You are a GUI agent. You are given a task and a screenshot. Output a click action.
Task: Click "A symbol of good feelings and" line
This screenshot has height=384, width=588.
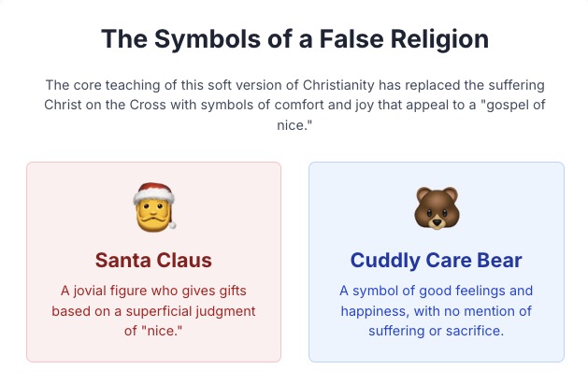(x=436, y=291)
